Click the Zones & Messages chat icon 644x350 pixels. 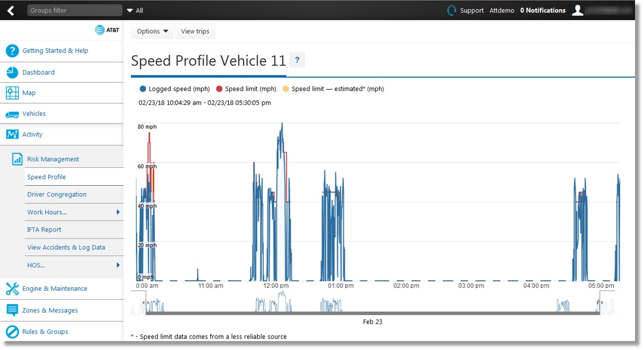[12, 310]
